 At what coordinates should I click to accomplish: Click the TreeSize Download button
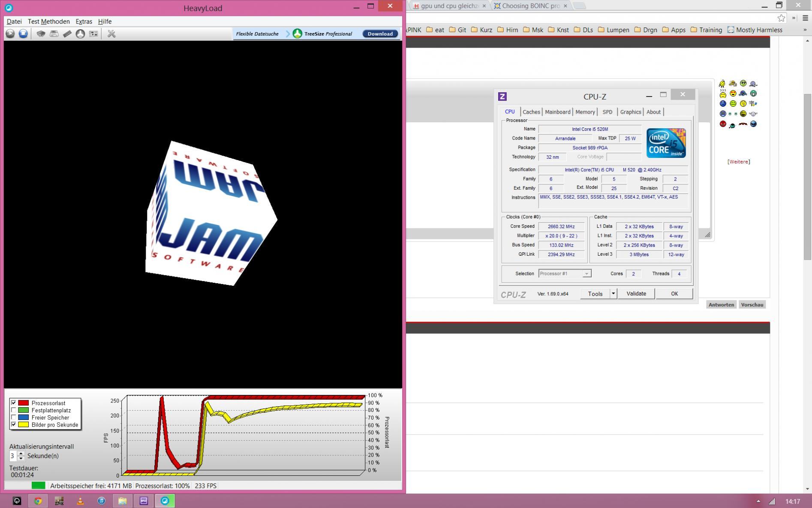380,33
